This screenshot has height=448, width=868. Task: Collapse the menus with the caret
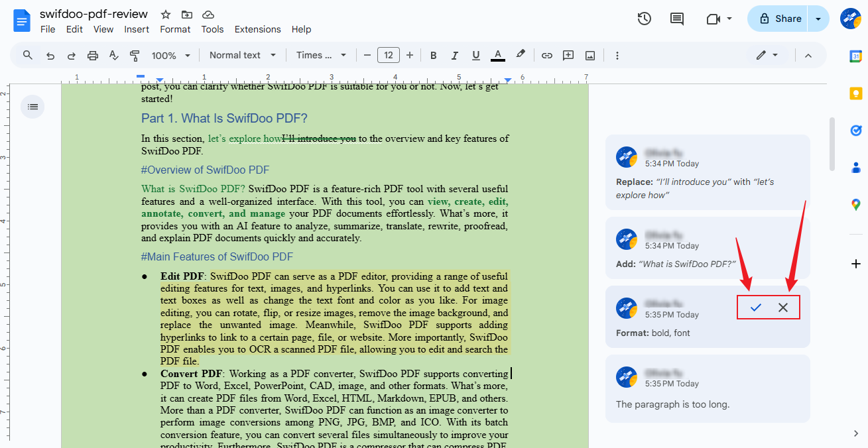[x=808, y=56]
